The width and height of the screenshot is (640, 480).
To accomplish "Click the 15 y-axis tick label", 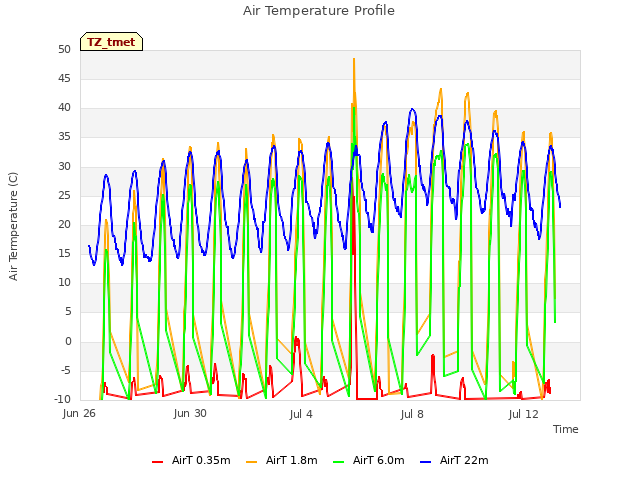I will point(64,253).
